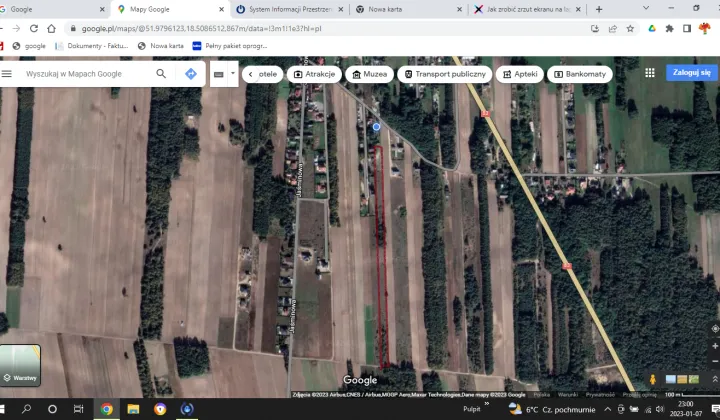Screen dimensions: 720x420
Task: Open directions with the blue arrow icon
Action: [x=191, y=73]
